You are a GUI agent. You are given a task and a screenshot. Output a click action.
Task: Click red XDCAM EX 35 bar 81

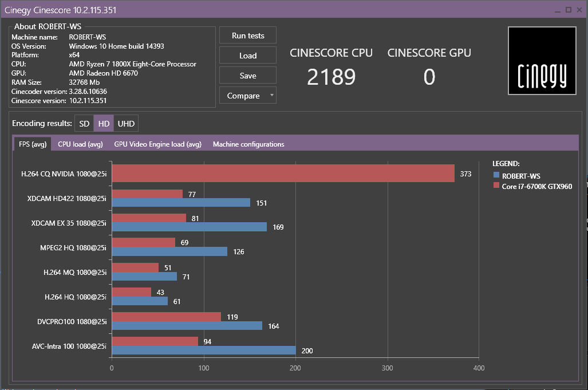[x=149, y=218]
